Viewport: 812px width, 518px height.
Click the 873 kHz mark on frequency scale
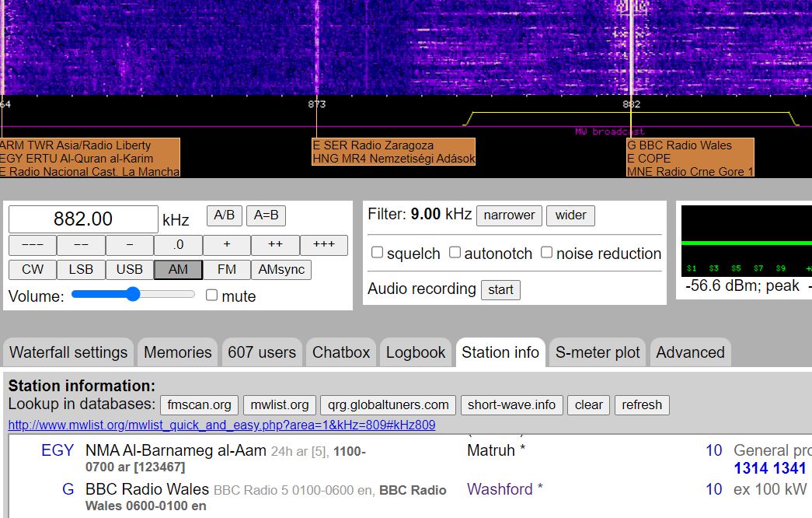tap(317, 104)
